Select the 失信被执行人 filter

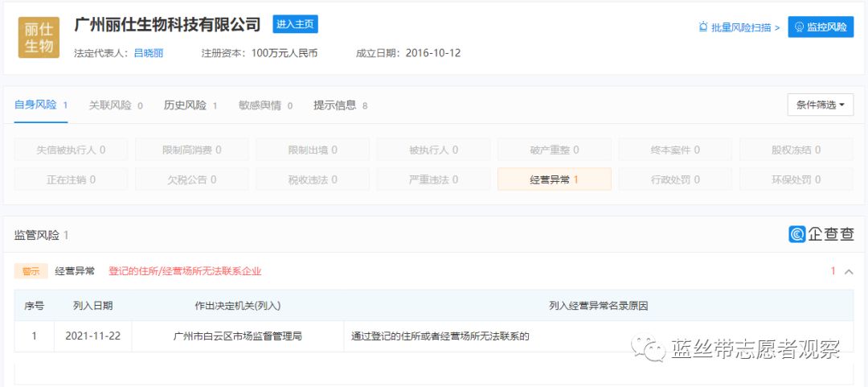coord(71,150)
